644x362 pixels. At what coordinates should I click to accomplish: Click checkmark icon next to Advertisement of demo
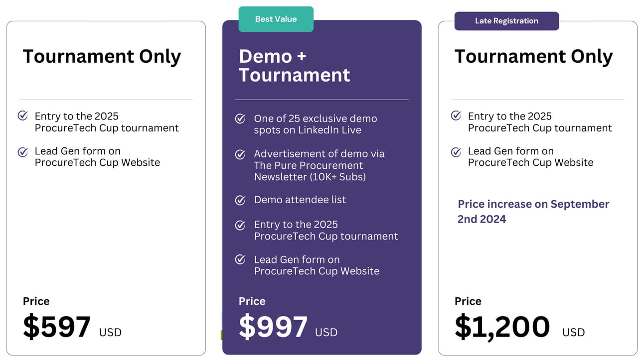(240, 154)
